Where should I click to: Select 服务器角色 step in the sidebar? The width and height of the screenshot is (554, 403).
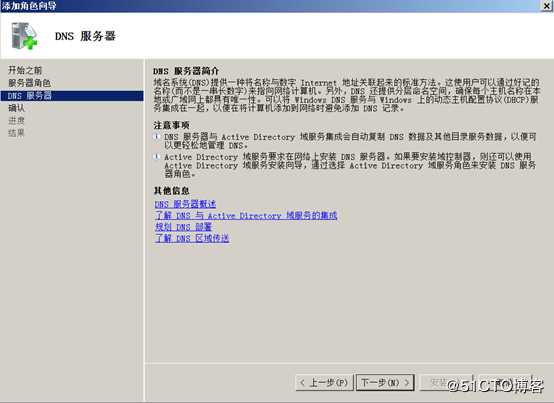(x=29, y=83)
